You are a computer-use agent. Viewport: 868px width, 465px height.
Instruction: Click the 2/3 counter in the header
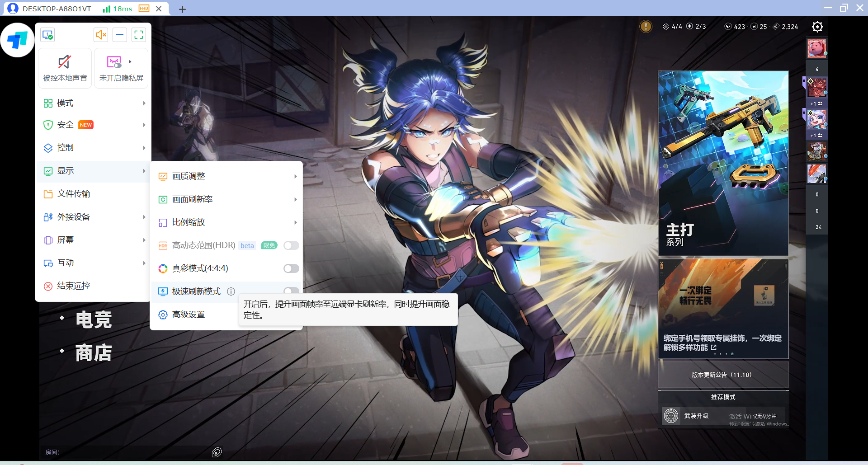pyautogui.click(x=696, y=27)
